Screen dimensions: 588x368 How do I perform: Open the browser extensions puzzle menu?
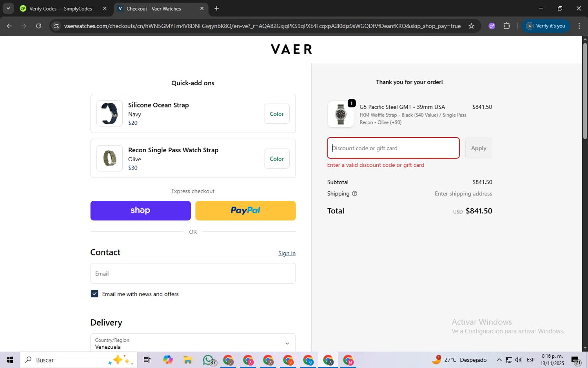pyautogui.click(x=506, y=26)
